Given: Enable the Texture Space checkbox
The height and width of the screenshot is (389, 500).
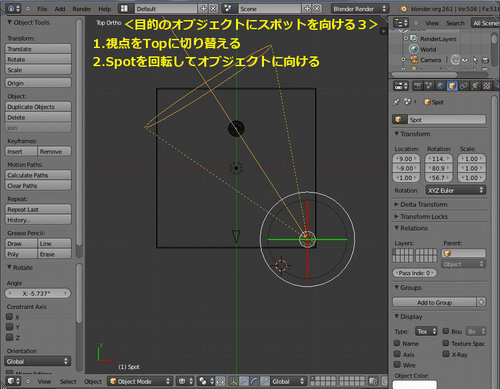Looking at the screenshot, I should point(446,343).
